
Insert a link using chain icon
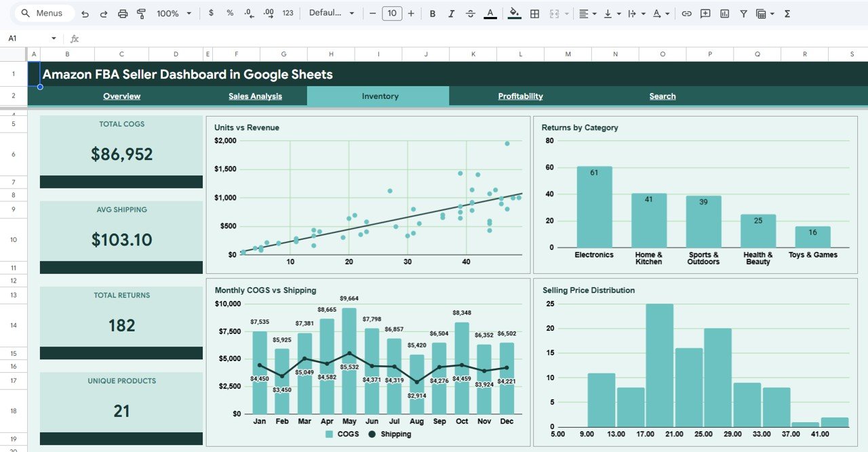[687, 13]
